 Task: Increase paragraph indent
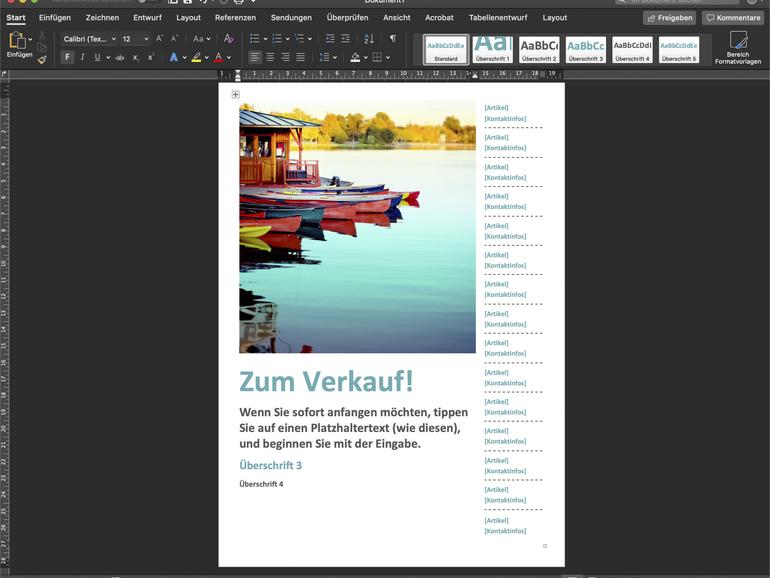[x=346, y=38]
